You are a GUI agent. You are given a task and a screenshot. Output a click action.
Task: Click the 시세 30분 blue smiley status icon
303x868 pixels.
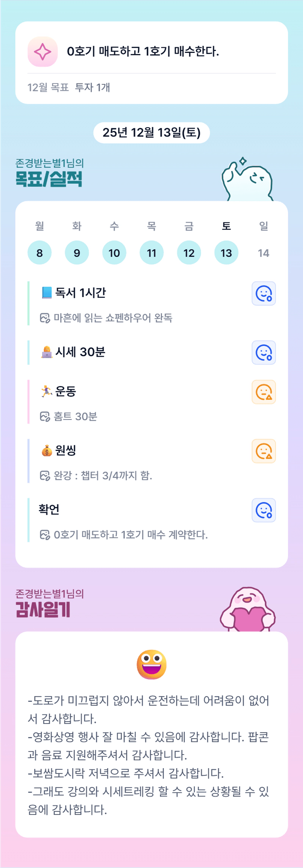coord(263,352)
